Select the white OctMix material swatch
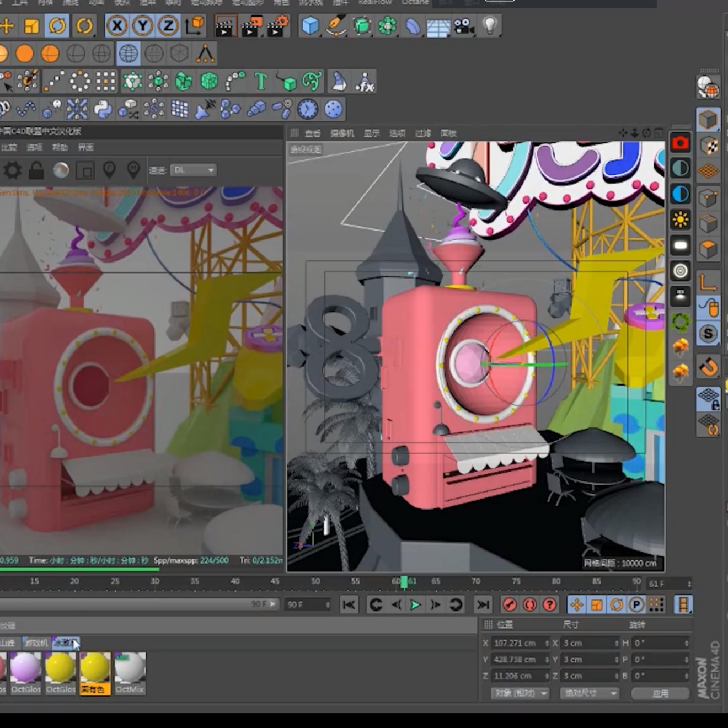 click(x=130, y=673)
